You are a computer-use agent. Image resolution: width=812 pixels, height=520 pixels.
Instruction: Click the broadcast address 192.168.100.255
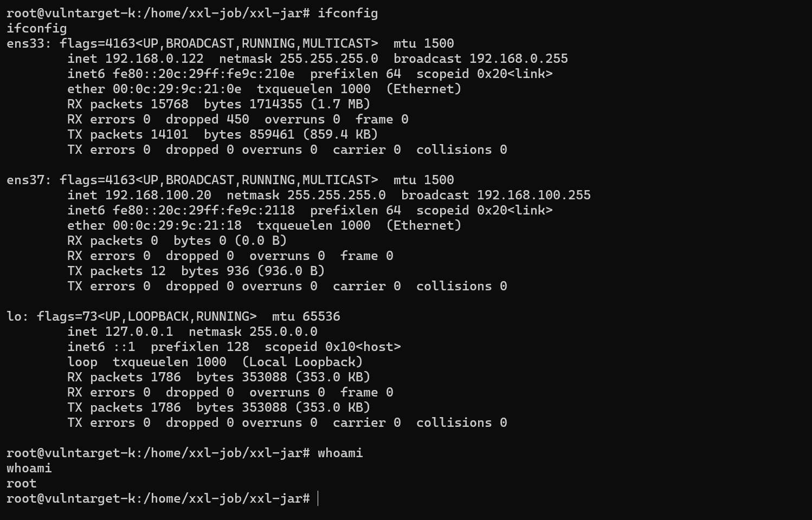(x=534, y=195)
